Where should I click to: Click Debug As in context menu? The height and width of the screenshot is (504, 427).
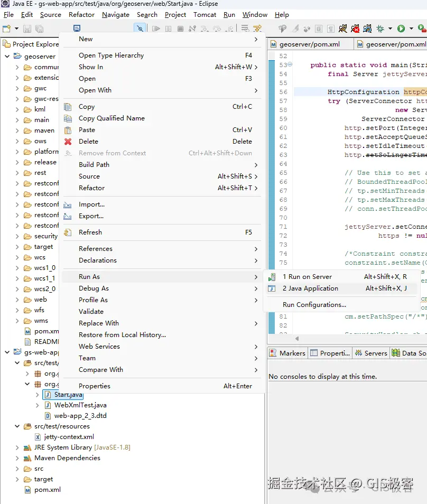(162, 288)
